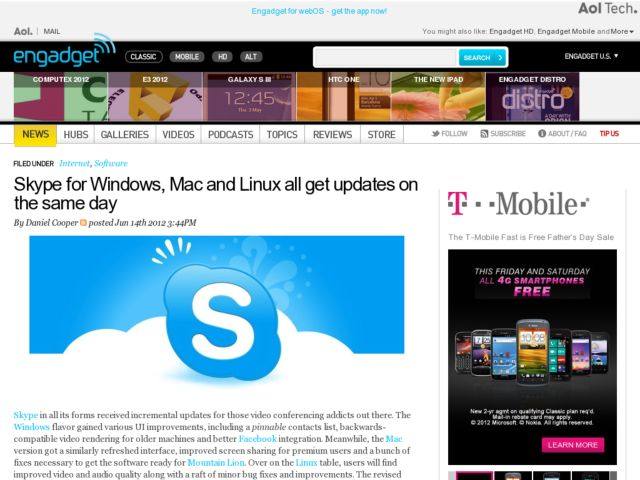Click the RSS Subscribe icon

[x=484, y=133]
